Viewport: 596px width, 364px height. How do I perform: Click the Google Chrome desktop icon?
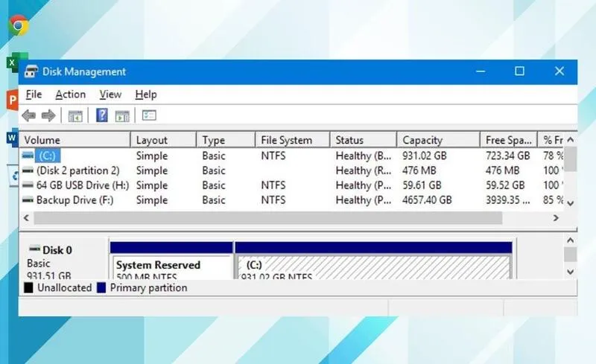click(x=18, y=25)
